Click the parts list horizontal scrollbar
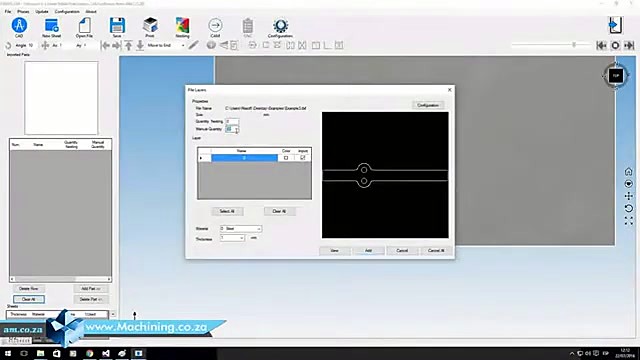 pos(60,279)
